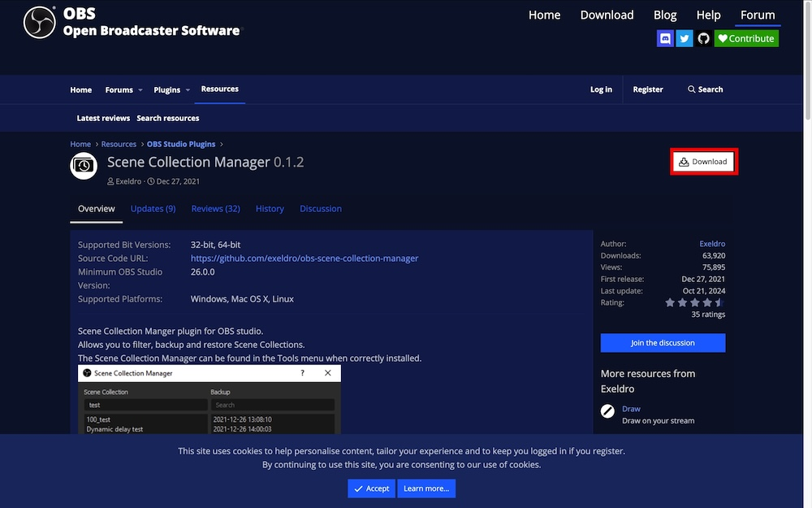Image resolution: width=812 pixels, height=508 pixels.
Task: Click the Home breadcrumb link
Action: click(80, 144)
